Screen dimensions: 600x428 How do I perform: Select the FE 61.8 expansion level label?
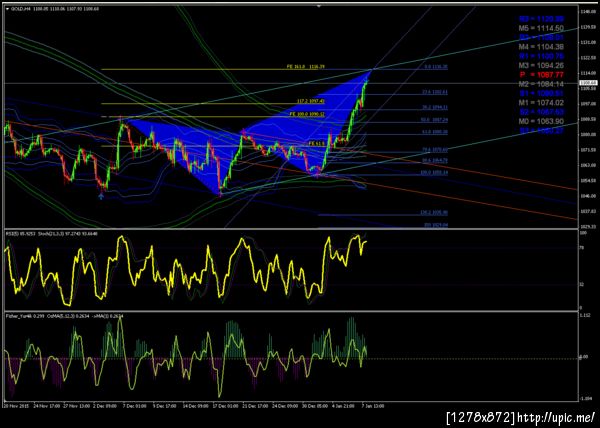317,143
